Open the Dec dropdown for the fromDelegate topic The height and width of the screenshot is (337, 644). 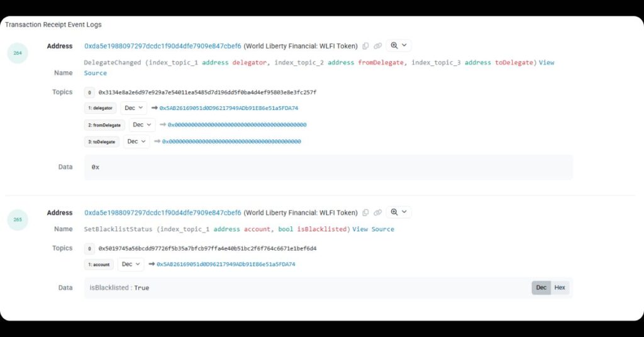coord(142,124)
